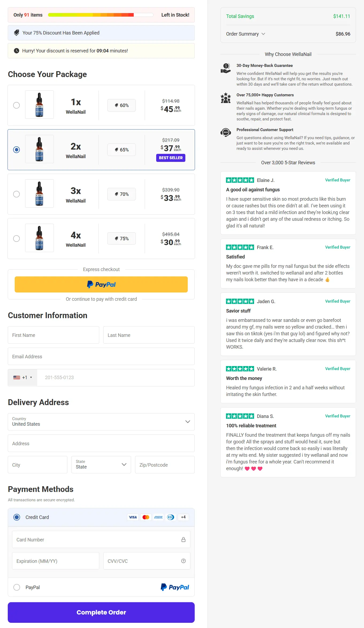Viewport: 364px width, 628px height.
Task: Click the money-back guarantee icon
Action: click(225, 68)
